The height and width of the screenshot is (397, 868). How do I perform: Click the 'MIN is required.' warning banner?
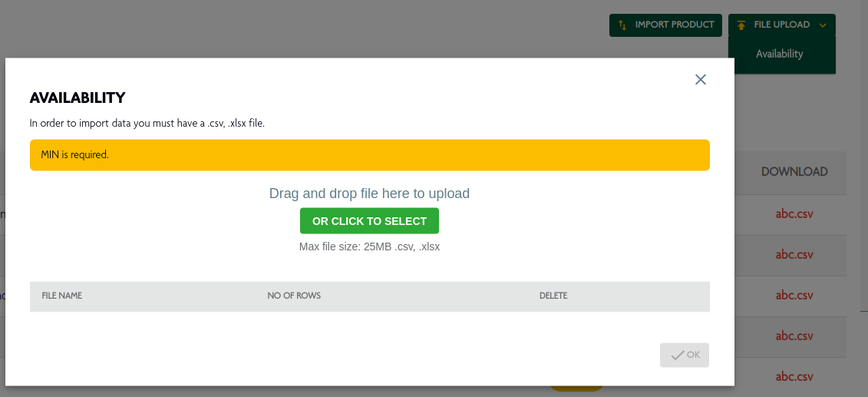(370, 155)
